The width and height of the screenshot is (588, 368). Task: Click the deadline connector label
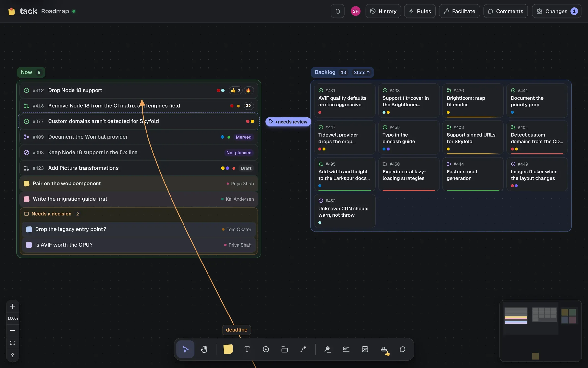pos(237,330)
